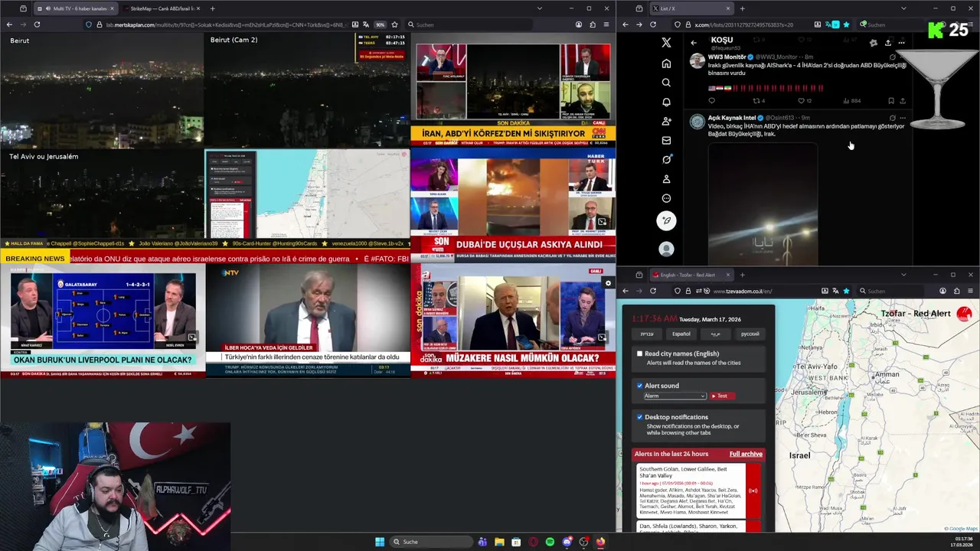Open tab list dropdown in the X window
The image size is (980, 551).
(x=903, y=8)
